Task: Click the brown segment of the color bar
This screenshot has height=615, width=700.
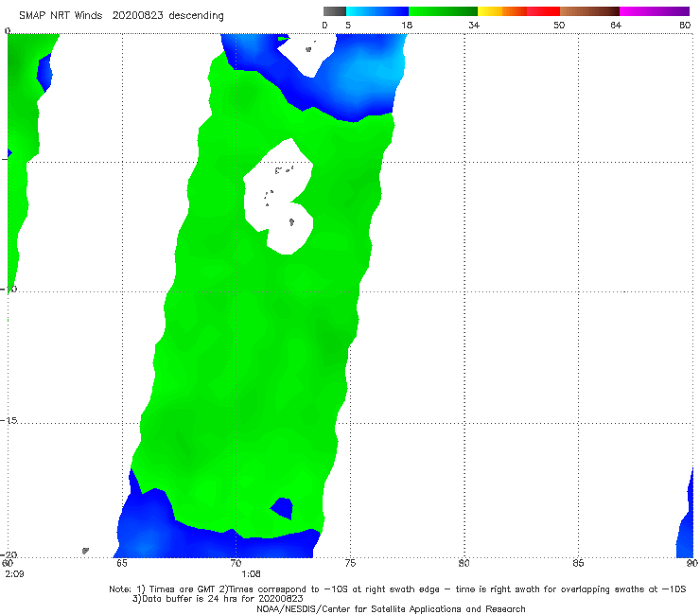Action: (589, 11)
